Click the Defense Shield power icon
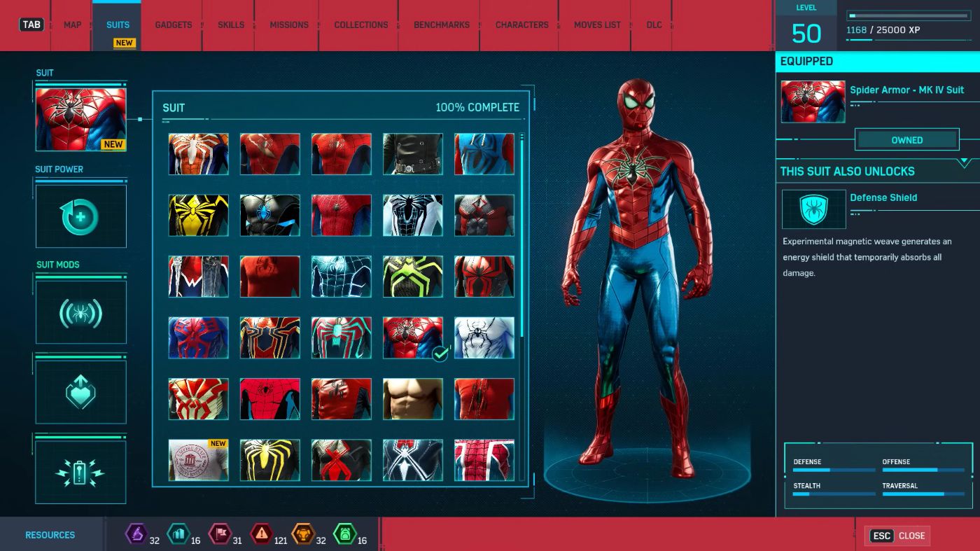This screenshot has height=551, width=980. (x=813, y=209)
